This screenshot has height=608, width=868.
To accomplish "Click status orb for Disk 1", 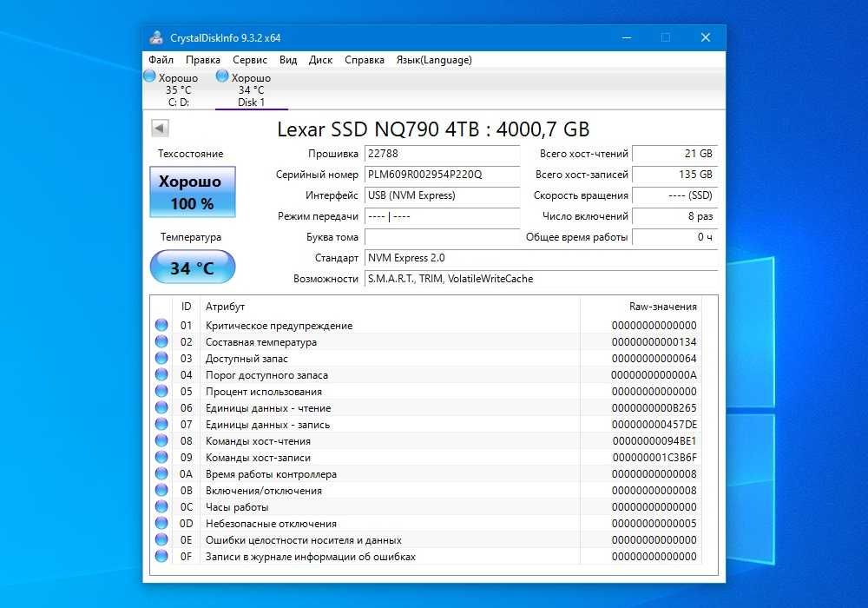I will 222,76.
